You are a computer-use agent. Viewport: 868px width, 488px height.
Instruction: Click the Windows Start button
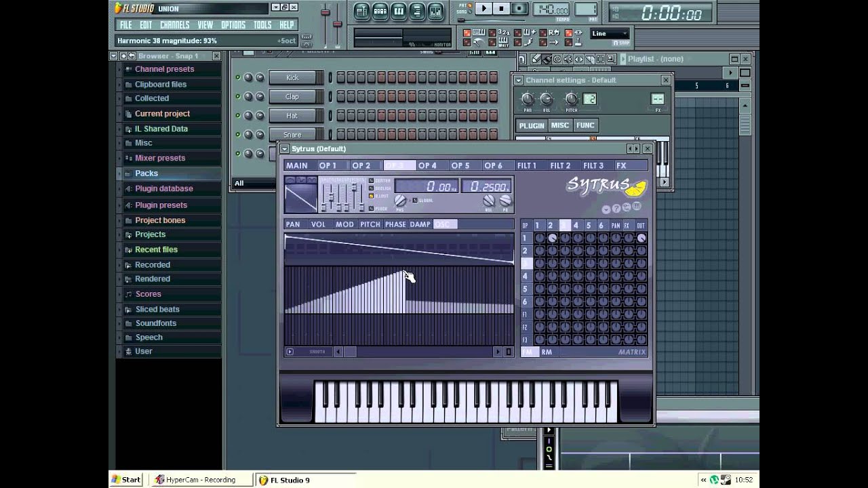coord(126,480)
